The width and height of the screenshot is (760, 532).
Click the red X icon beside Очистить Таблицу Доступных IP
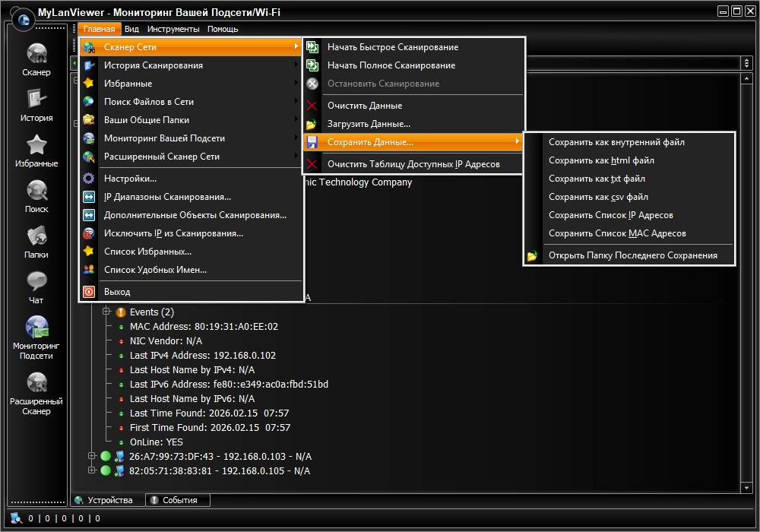pos(312,164)
